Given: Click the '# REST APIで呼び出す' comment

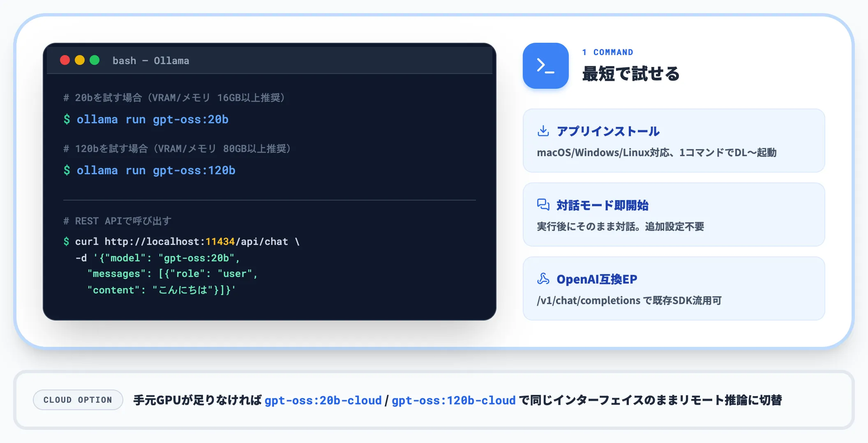Looking at the screenshot, I should tap(118, 221).
